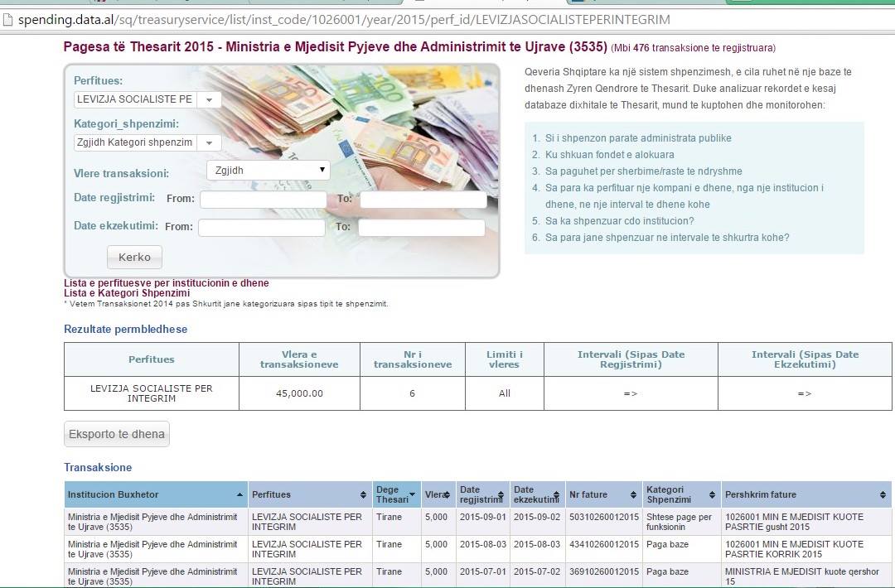Open the Lista e Kategori Shpenzimi link
This screenshot has width=895, height=588.
pyautogui.click(x=127, y=293)
